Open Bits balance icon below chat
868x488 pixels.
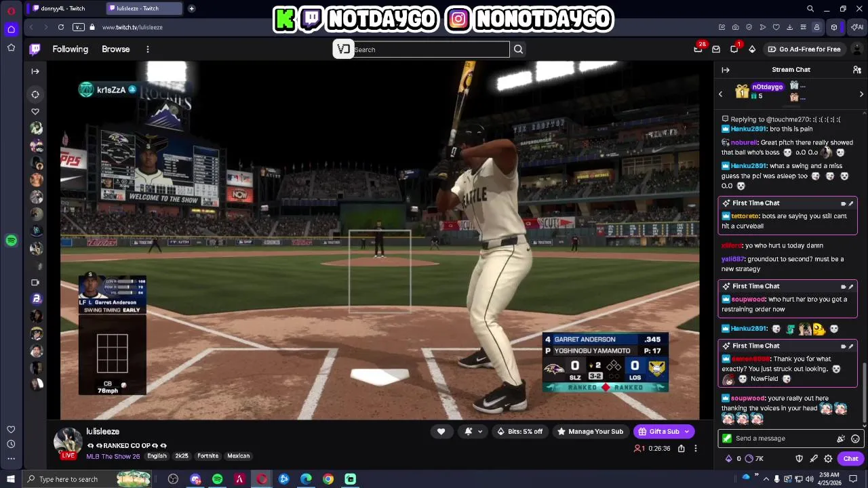(729, 459)
